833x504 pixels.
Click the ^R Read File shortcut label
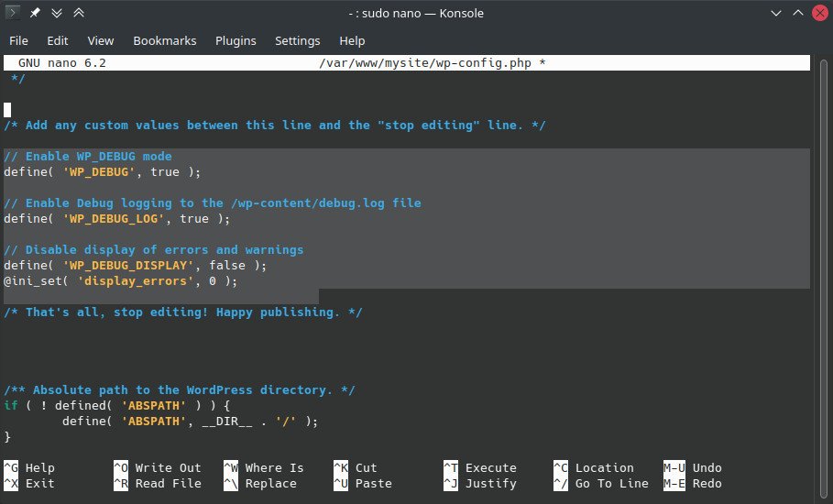click(x=158, y=483)
